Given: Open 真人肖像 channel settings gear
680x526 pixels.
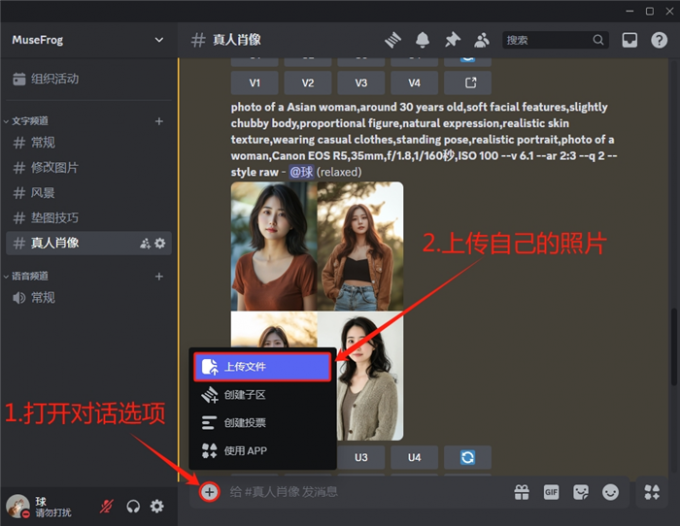Looking at the screenshot, I should tap(160, 243).
